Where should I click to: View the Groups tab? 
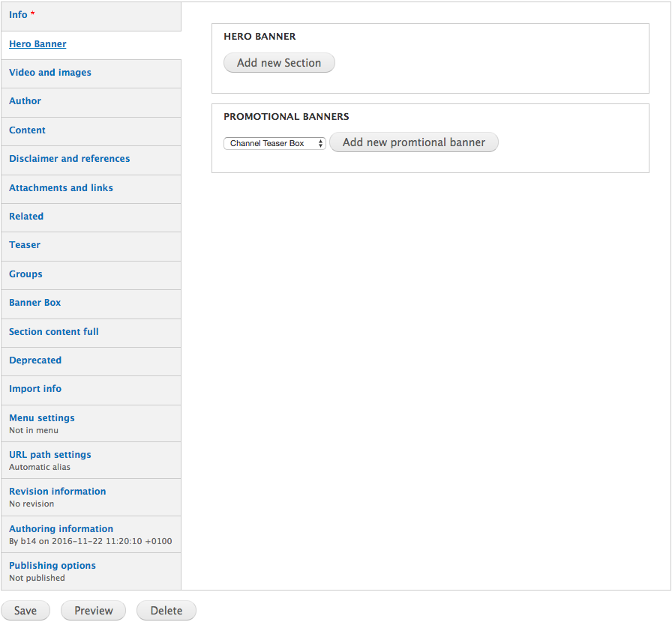(x=25, y=274)
